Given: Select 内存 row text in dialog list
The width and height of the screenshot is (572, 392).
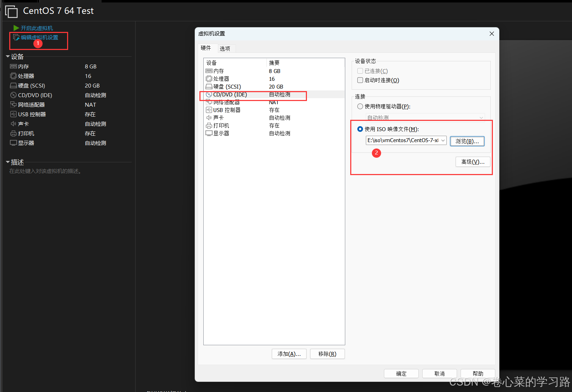Looking at the screenshot, I should 219,71.
